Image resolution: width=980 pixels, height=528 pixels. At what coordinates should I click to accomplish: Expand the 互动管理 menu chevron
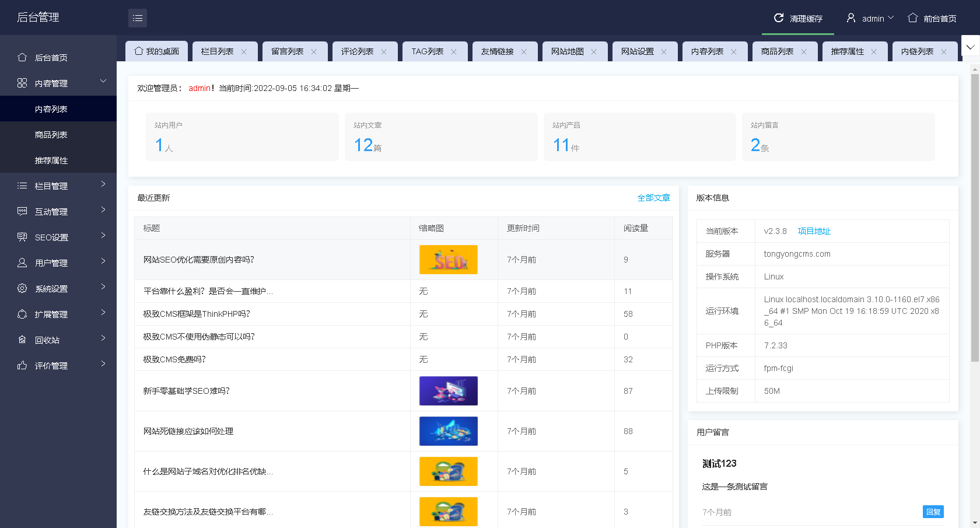(103, 209)
